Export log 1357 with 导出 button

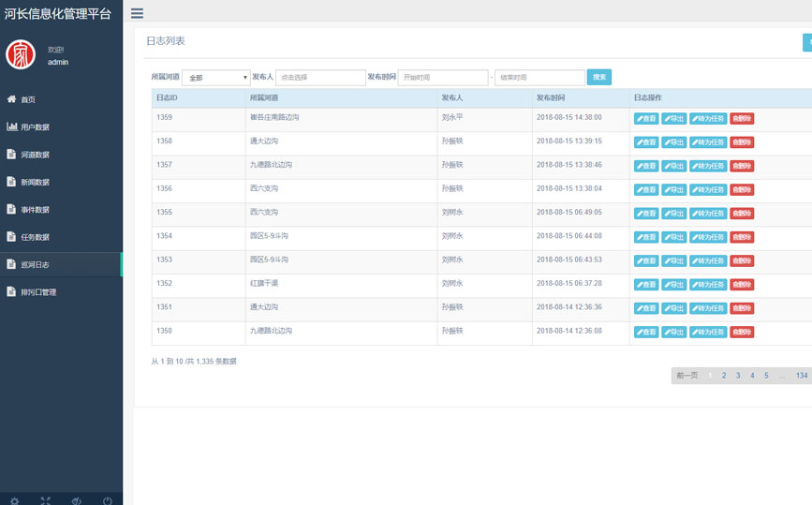point(674,166)
